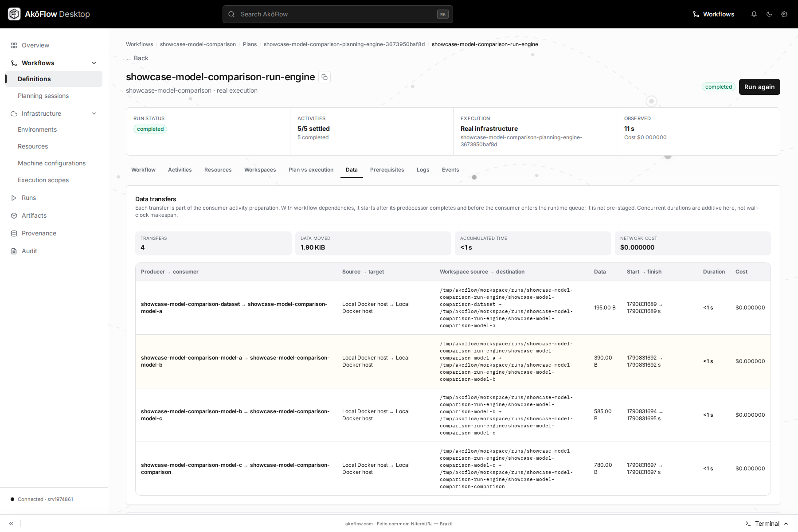Click the 195.00 B data cell
This screenshot has width=798, height=532.
[x=605, y=308]
